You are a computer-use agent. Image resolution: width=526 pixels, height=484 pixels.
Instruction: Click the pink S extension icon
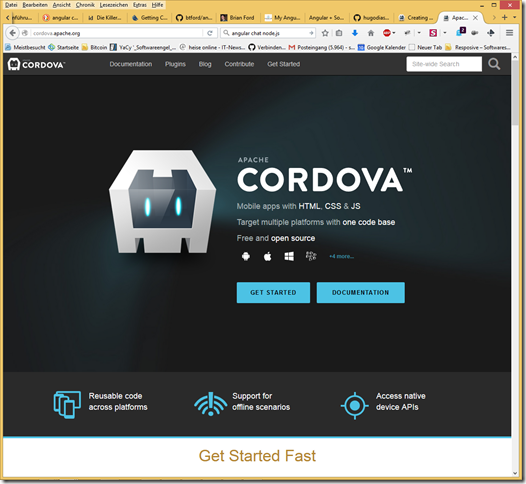pyautogui.click(x=433, y=33)
